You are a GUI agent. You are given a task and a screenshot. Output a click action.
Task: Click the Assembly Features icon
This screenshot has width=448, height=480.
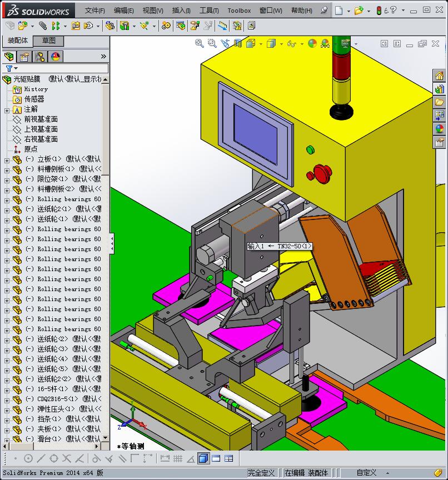tap(125, 26)
